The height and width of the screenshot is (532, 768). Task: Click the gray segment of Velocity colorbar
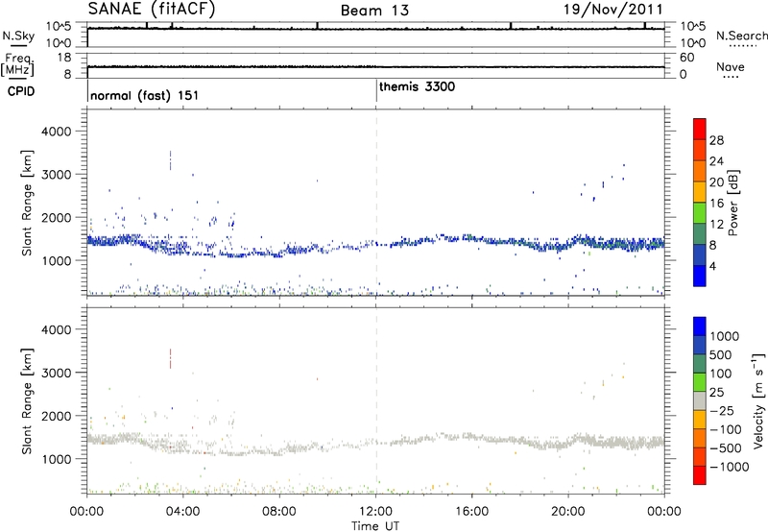coord(700,400)
